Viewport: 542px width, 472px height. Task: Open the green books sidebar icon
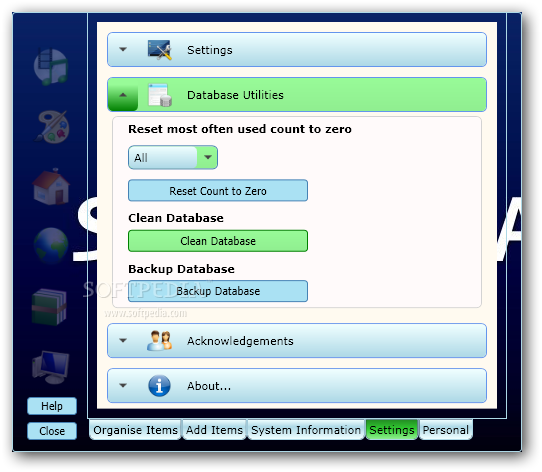pos(49,307)
